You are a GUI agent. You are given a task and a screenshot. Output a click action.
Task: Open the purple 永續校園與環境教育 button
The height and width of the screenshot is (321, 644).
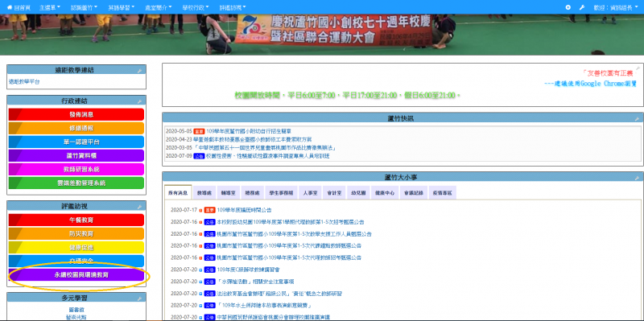[x=76, y=274]
